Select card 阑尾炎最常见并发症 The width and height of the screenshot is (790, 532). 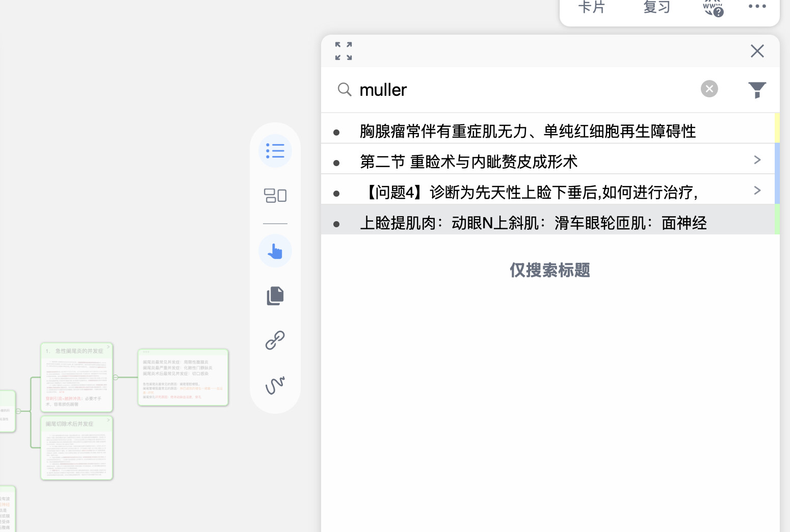tap(183, 377)
